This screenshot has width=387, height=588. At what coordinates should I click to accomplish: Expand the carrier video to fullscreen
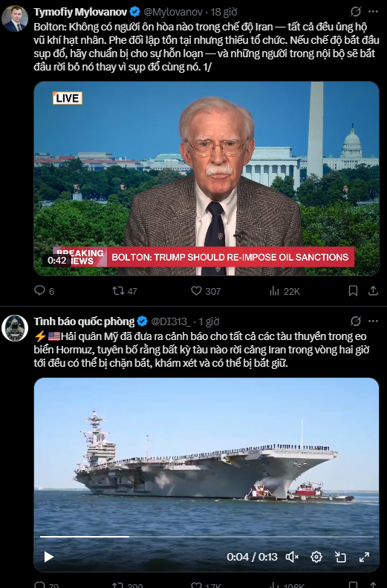(364, 557)
